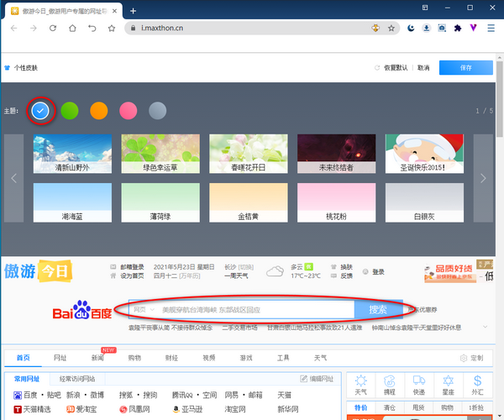The image size is (504, 420).
Task: Switch to the 新闻 tab
Action: click(x=97, y=357)
